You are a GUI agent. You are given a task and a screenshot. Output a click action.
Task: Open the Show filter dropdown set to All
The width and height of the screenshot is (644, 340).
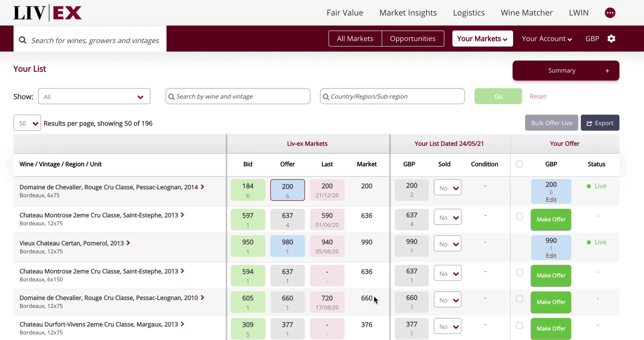point(94,96)
